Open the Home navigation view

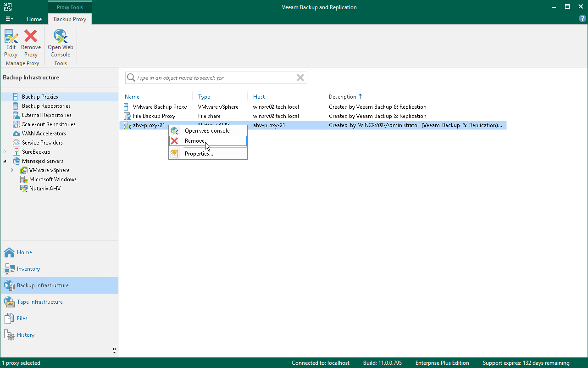[59, 252]
